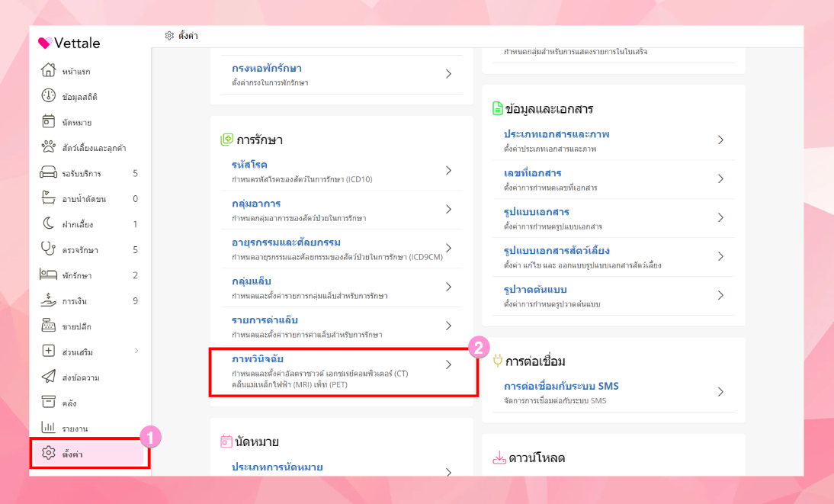Open the paw icon for สัตว์เลี้ยงและลูกค้า

(x=48, y=147)
